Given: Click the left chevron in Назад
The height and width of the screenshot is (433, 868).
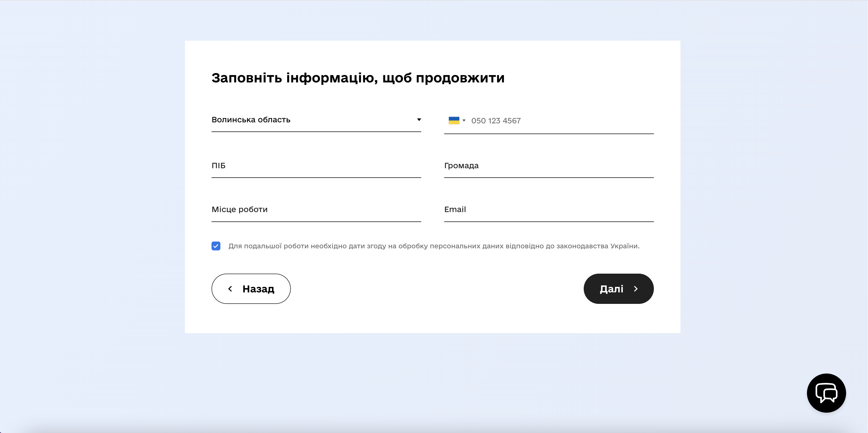Looking at the screenshot, I should pyautogui.click(x=230, y=289).
